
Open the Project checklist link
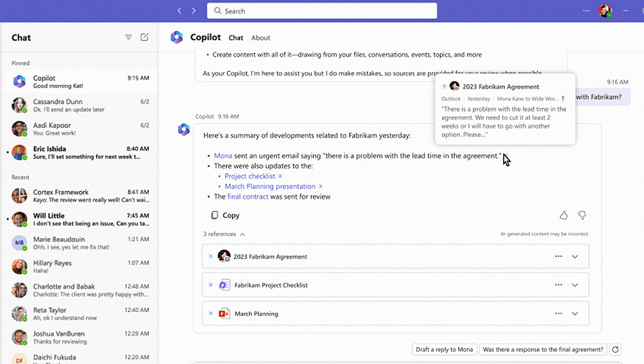(x=250, y=176)
